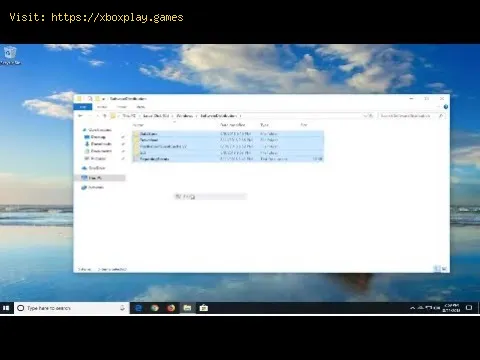Open the taskbar clock and date
The height and width of the screenshot is (360, 480).
(x=451, y=308)
